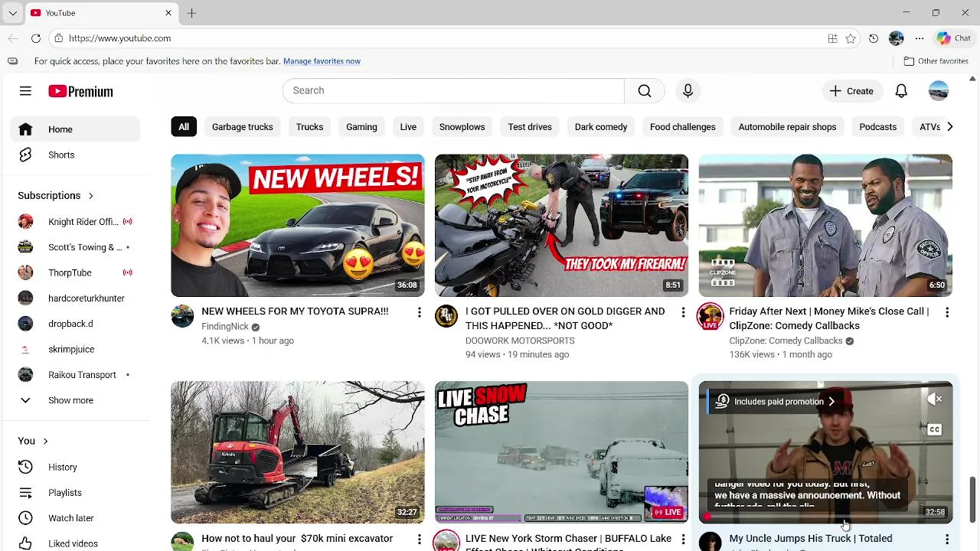This screenshot has height=551, width=980.
Task: Open more options for Toyota Supra video
Action: click(x=419, y=312)
